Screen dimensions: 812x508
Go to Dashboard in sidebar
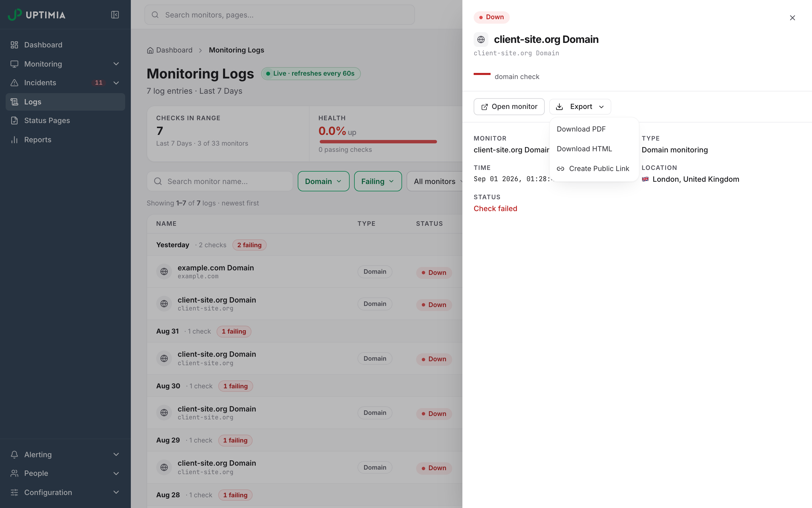[x=65, y=45]
